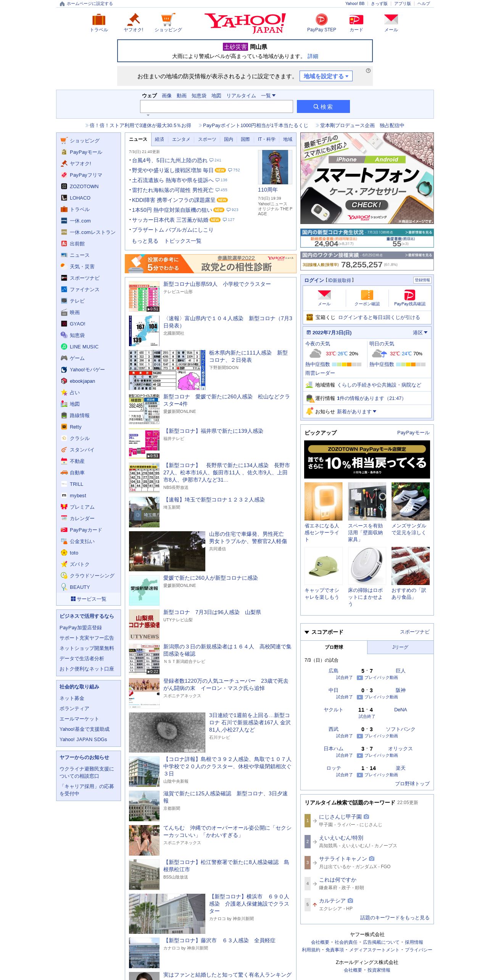Screen dimensions: 490x980
Task: Collapse the スコアボード section triangle
Action: pos(306,632)
